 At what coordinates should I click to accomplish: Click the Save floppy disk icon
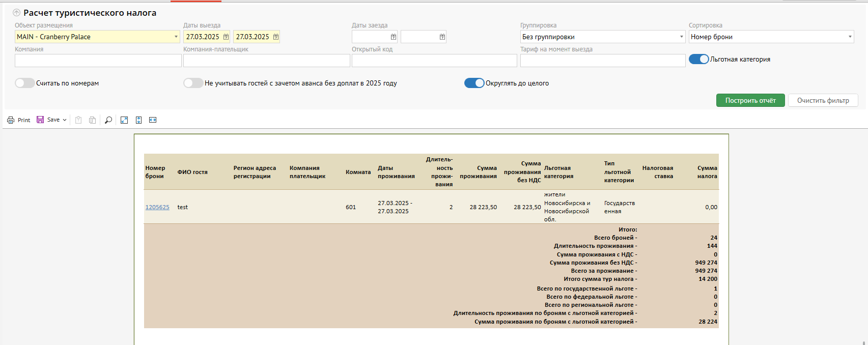[x=40, y=120]
